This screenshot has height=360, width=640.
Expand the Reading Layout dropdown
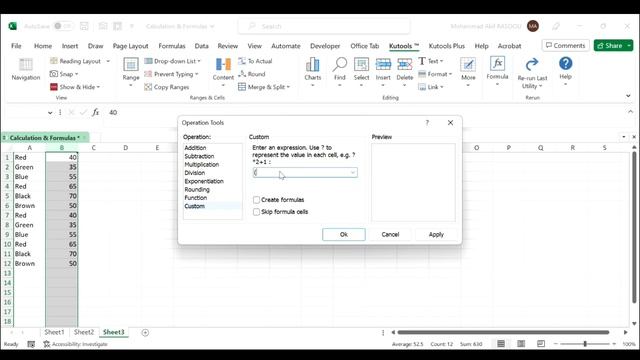(108, 61)
